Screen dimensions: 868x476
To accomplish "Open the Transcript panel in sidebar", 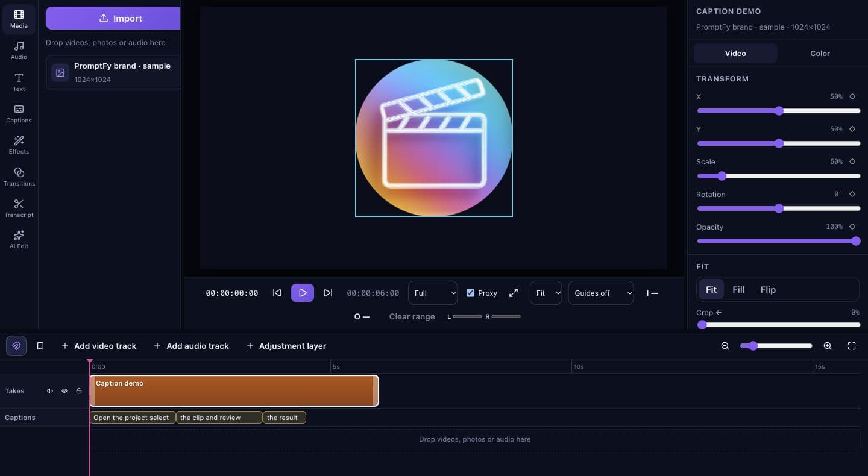I will click(19, 208).
